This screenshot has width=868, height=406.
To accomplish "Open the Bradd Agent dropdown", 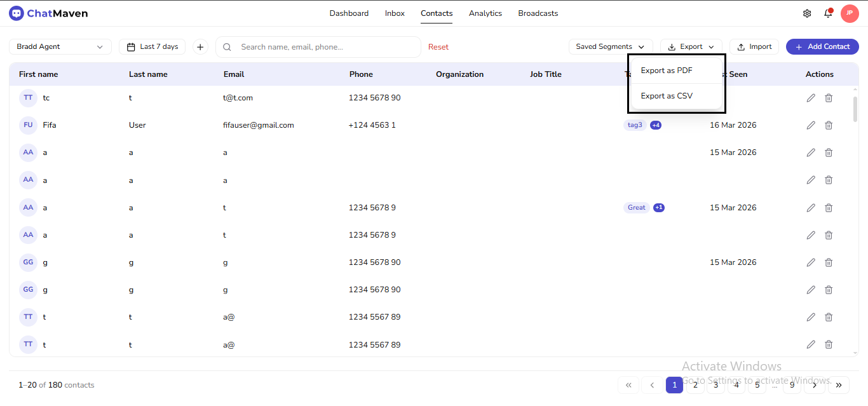I will coord(60,46).
